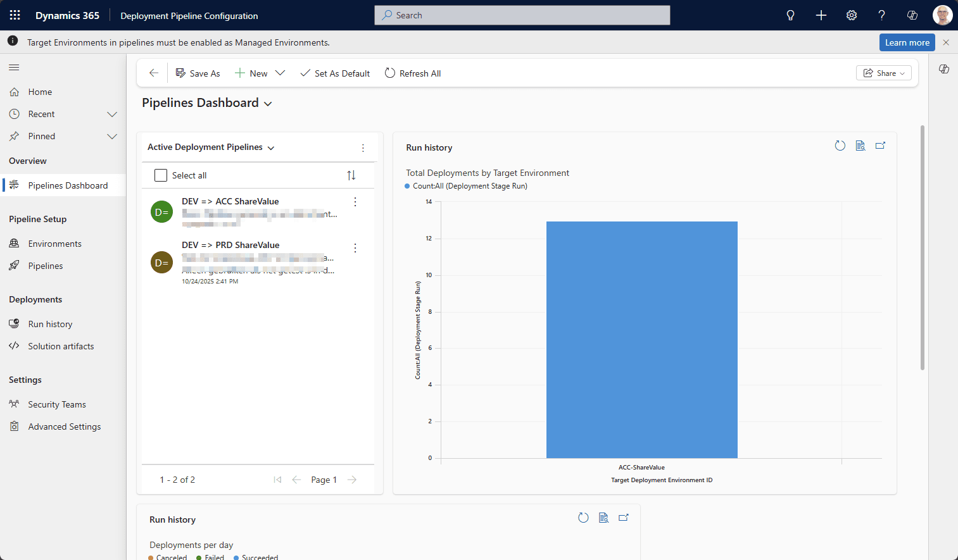Go to first page in pipelines list
The width and height of the screenshot is (958, 560).
(277, 480)
